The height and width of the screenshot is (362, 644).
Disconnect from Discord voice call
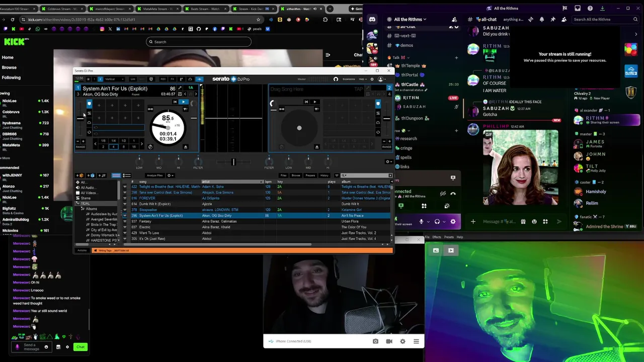453,194
